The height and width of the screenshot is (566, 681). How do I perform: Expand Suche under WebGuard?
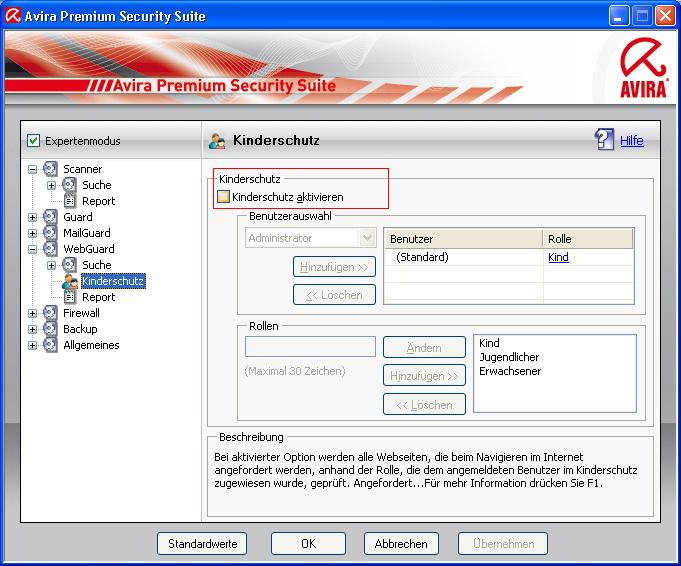click(x=51, y=265)
